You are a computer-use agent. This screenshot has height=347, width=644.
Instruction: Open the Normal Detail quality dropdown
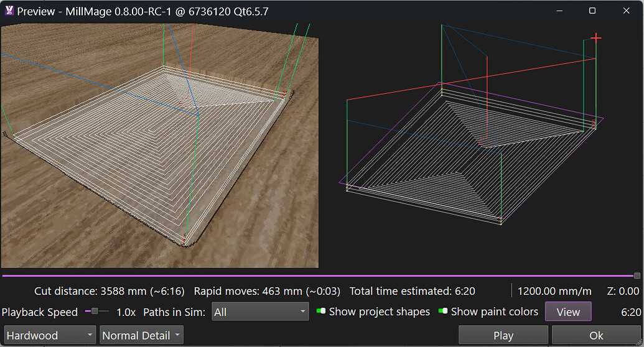tap(142, 336)
